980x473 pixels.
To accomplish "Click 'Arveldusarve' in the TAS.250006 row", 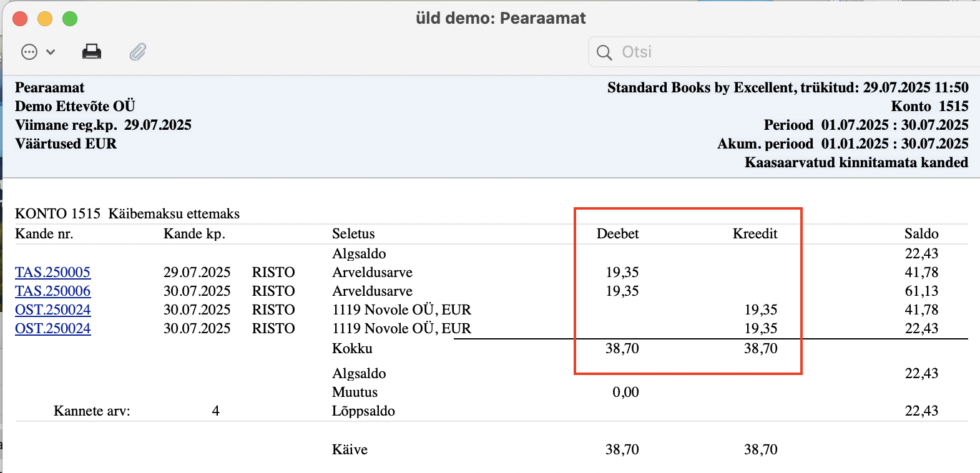I will [x=372, y=291].
